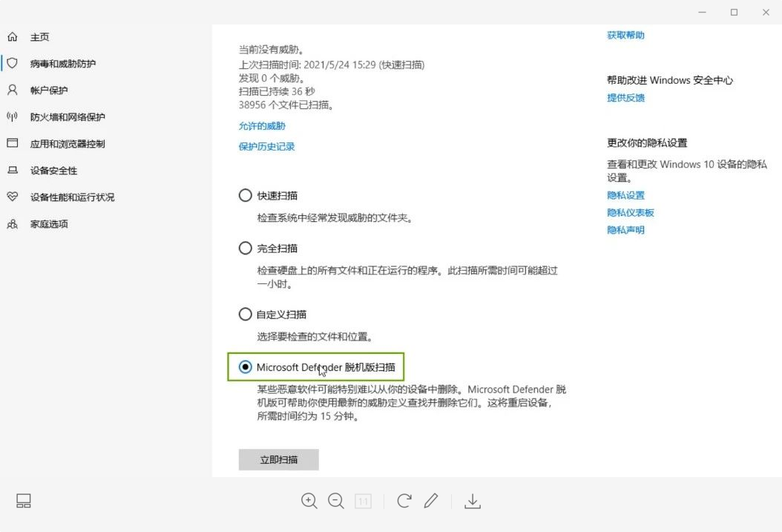Click the 获取帮助 link
This screenshot has width=782, height=532.
tap(625, 35)
